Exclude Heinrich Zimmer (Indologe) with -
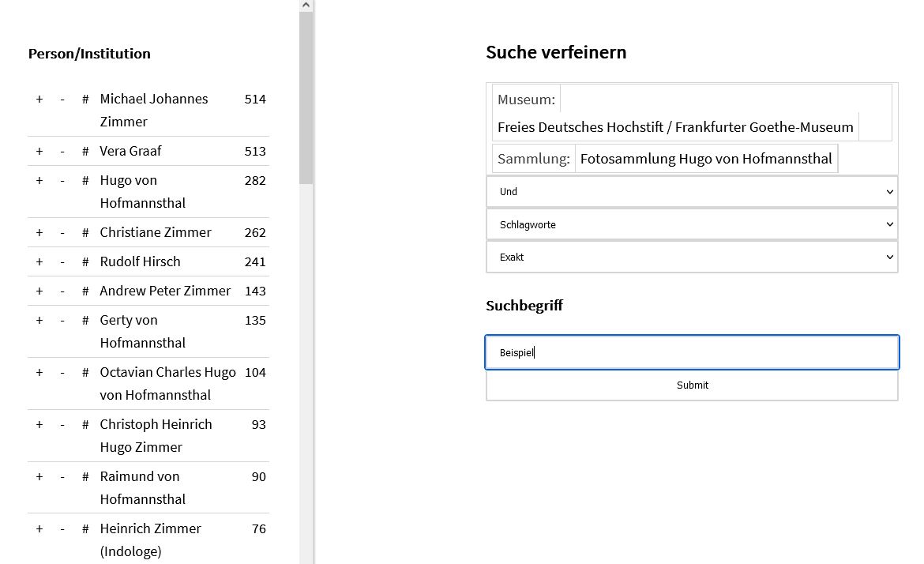The width and height of the screenshot is (924, 564). point(62,529)
